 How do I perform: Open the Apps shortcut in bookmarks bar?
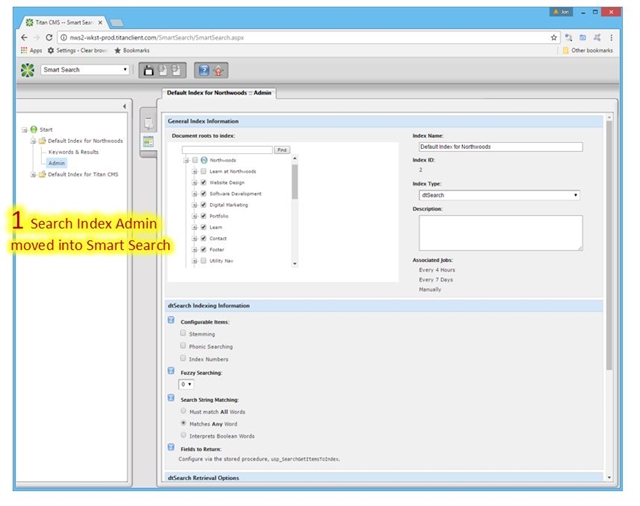(x=31, y=51)
